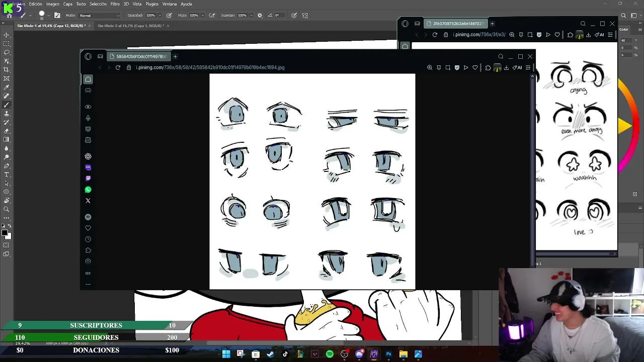Open the Imagen menu
Image resolution: width=644 pixels, height=362 pixels.
point(53,4)
